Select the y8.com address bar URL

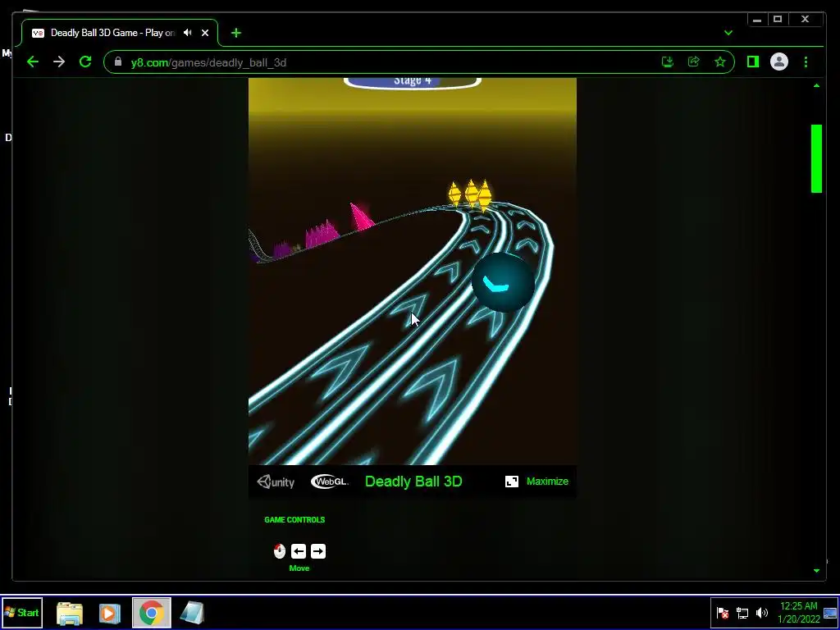pos(208,62)
